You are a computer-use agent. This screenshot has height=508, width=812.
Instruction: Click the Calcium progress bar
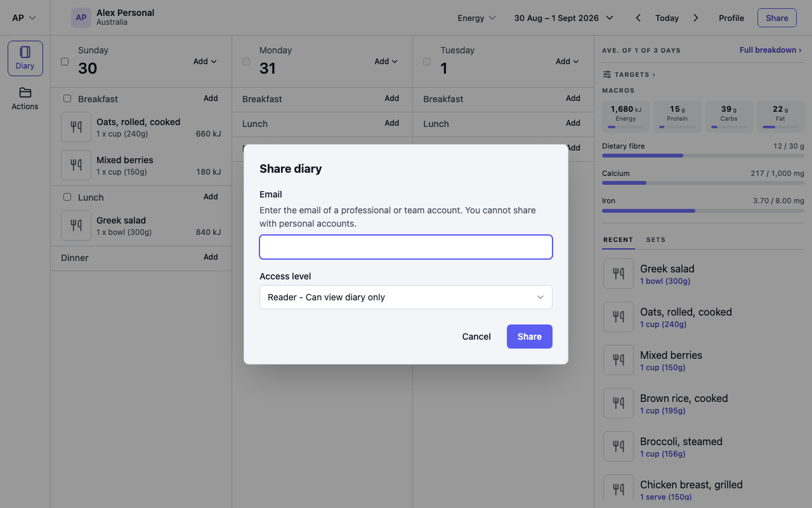coord(703,183)
